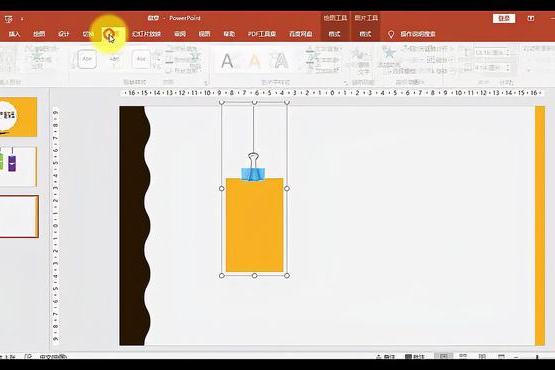The height and width of the screenshot is (370, 555).
Task: Click the shape width spinner arrows
Action: (508, 67)
